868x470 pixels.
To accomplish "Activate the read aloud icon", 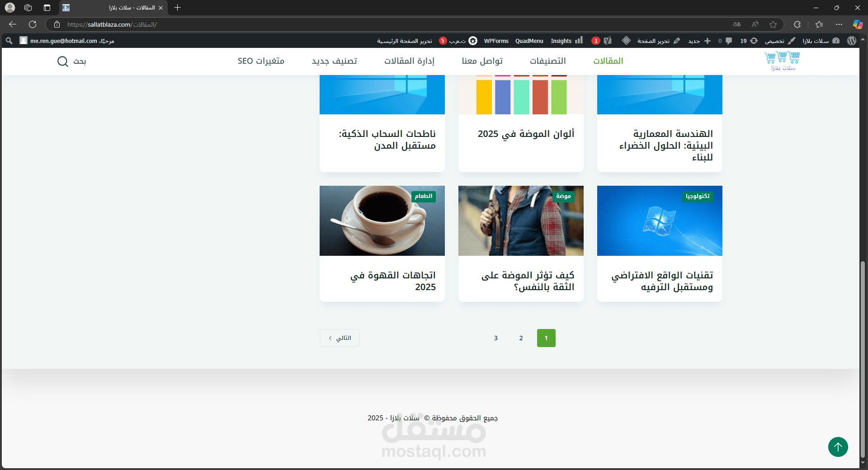I will [755, 24].
